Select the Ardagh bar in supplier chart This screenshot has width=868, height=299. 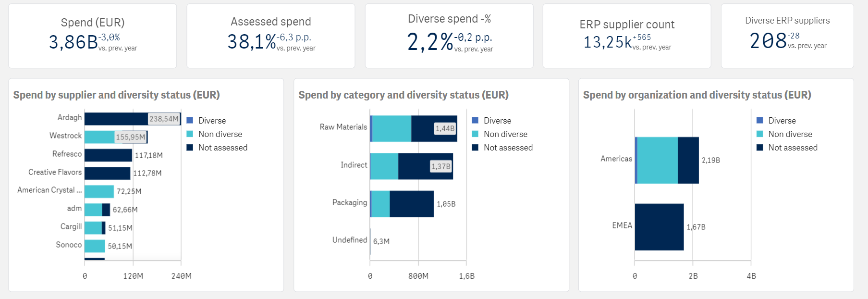click(116, 119)
